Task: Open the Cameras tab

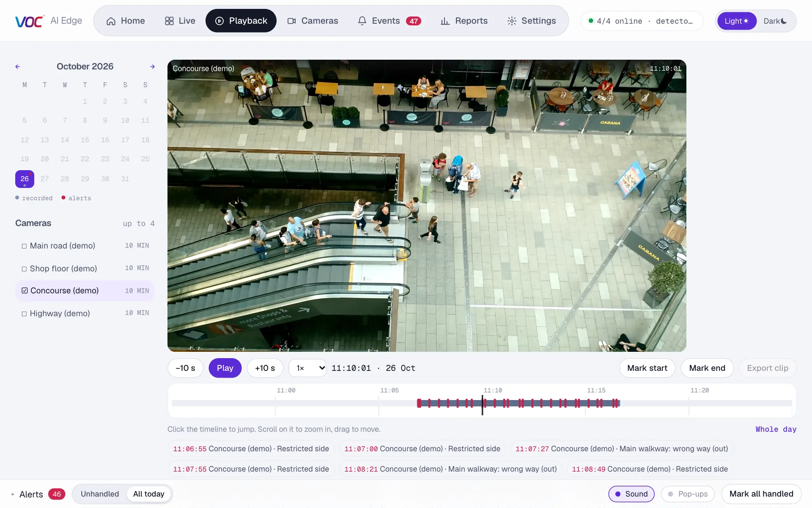Action: click(x=313, y=21)
